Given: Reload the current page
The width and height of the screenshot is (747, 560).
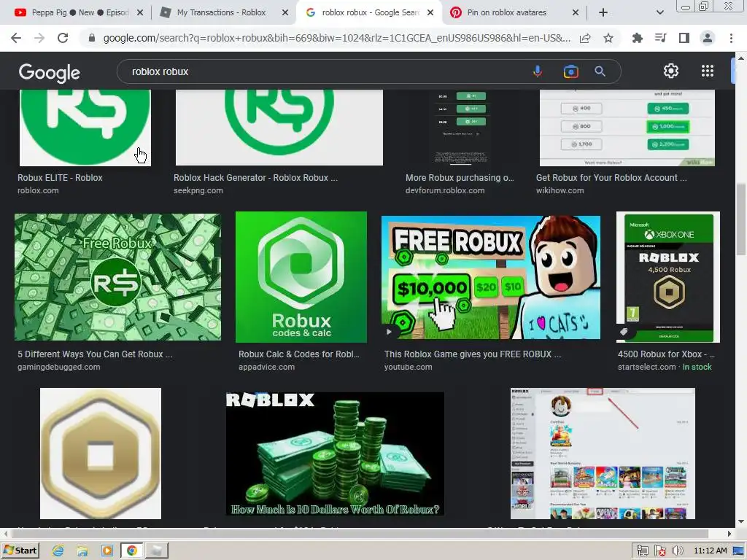Looking at the screenshot, I should point(63,38).
